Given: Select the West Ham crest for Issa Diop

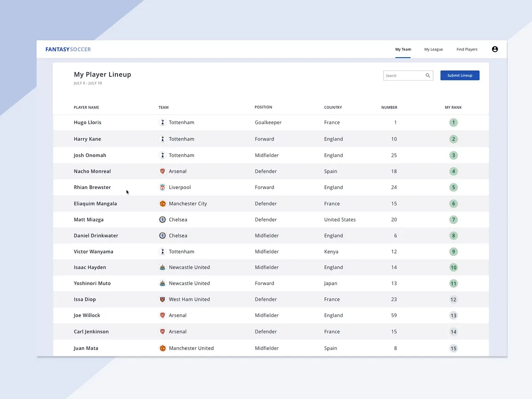Looking at the screenshot, I should [163, 299].
